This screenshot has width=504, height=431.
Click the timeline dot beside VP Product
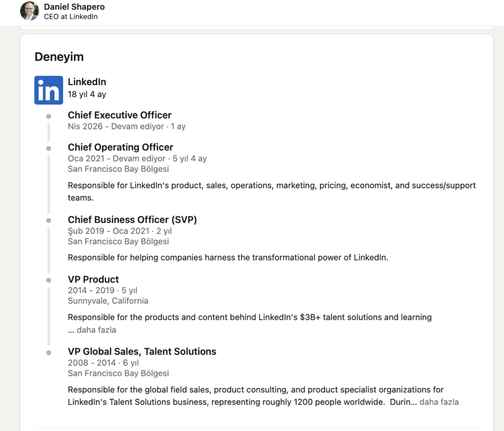pyautogui.click(x=48, y=279)
